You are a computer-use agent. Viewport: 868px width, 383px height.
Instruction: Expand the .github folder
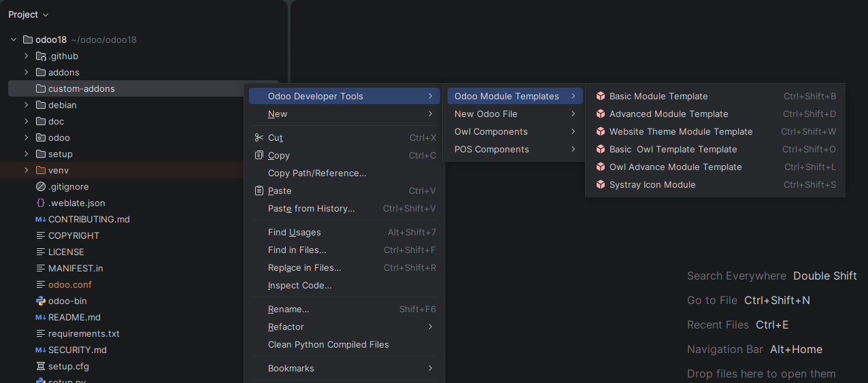coord(27,56)
